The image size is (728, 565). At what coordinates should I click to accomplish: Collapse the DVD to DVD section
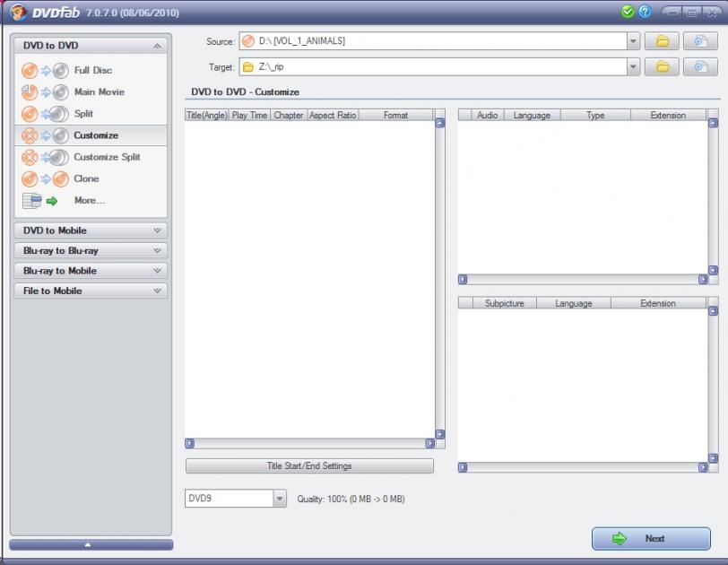point(91,46)
